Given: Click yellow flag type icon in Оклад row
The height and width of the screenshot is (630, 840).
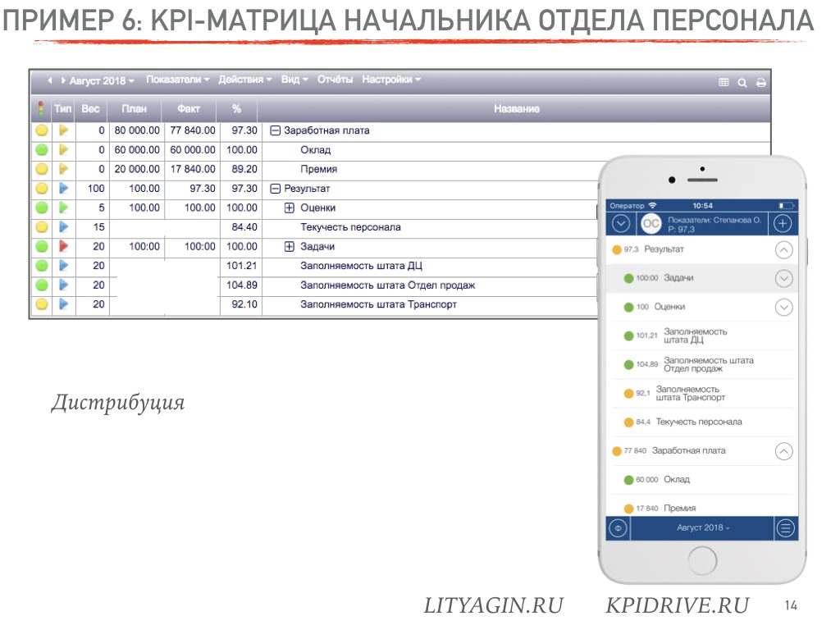Looking at the screenshot, I should pos(64,149).
